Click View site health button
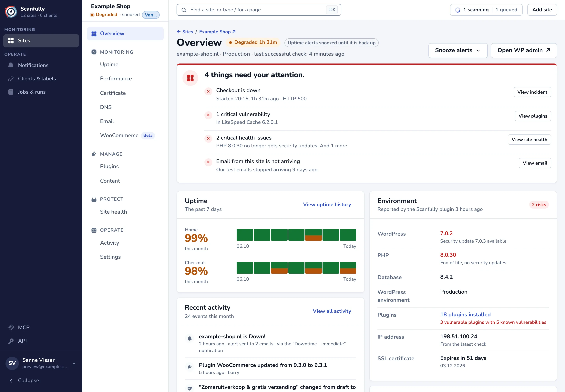This screenshot has width=565, height=392. pyautogui.click(x=529, y=140)
